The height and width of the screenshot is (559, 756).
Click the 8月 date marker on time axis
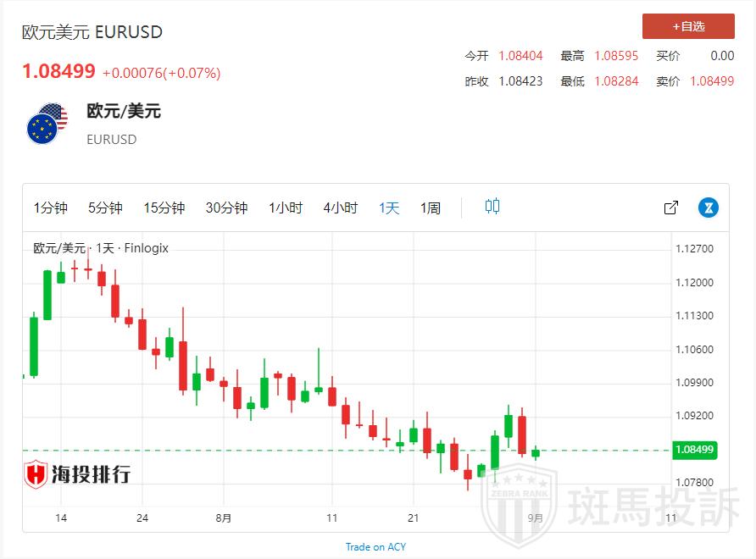pyautogui.click(x=223, y=517)
